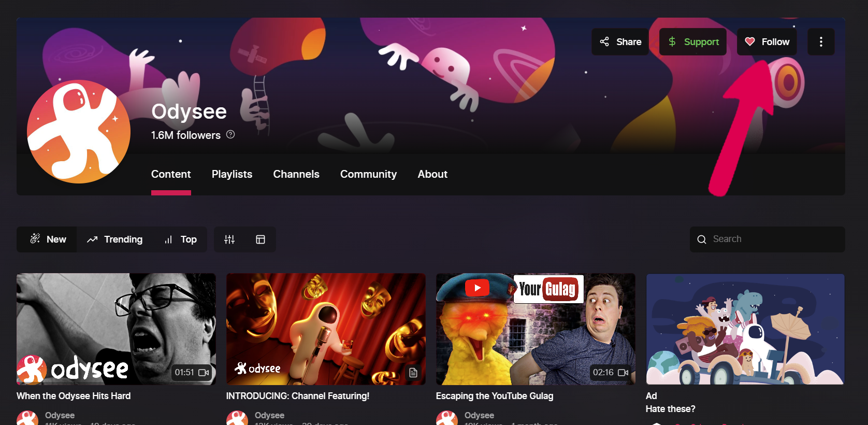Viewport: 868px width, 425px height.
Task: Open the ad thumbnail with cartoon car
Action: pos(745,329)
